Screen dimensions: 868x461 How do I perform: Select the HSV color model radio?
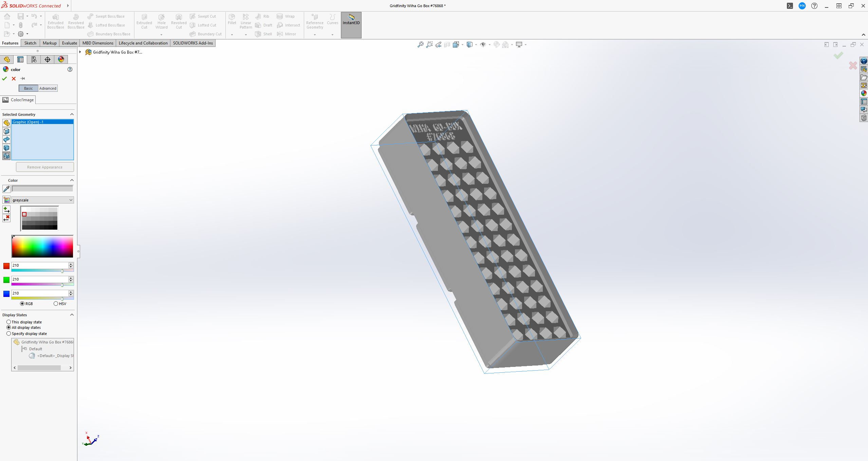tap(56, 304)
